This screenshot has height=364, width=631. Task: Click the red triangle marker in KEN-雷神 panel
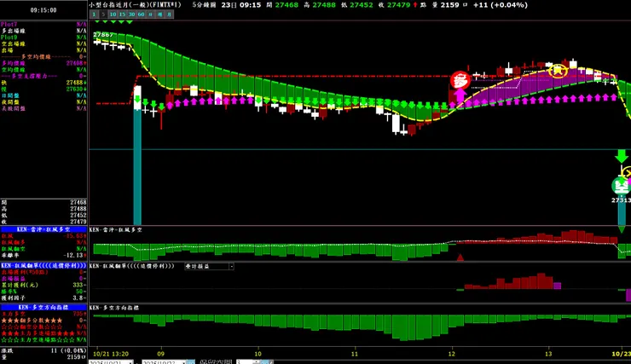coord(460,257)
